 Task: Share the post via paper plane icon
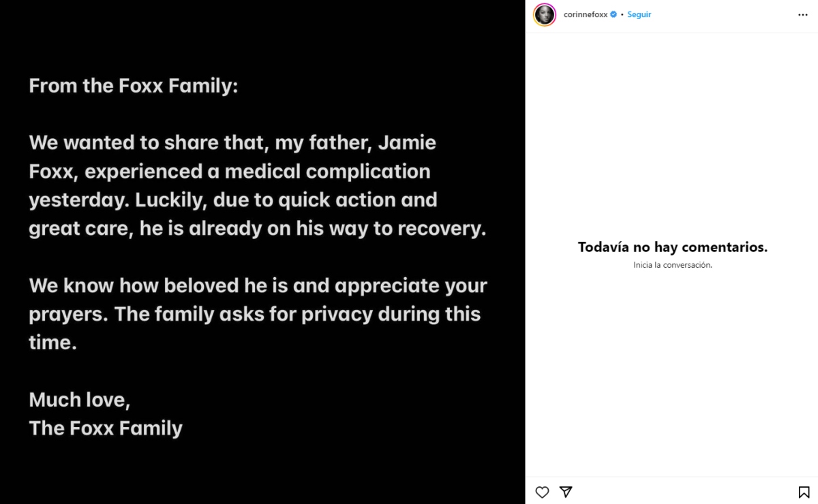pos(566,492)
